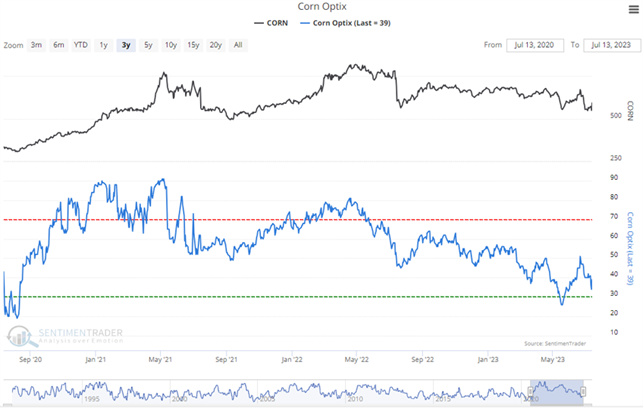Click the From date field
This screenshot has height=408, width=643.
click(x=536, y=45)
